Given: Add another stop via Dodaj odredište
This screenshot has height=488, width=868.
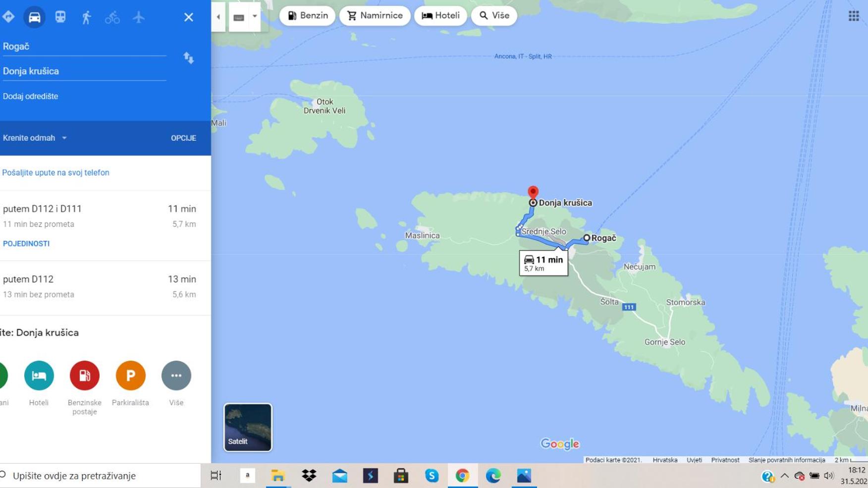Looking at the screenshot, I should pos(31,96).
